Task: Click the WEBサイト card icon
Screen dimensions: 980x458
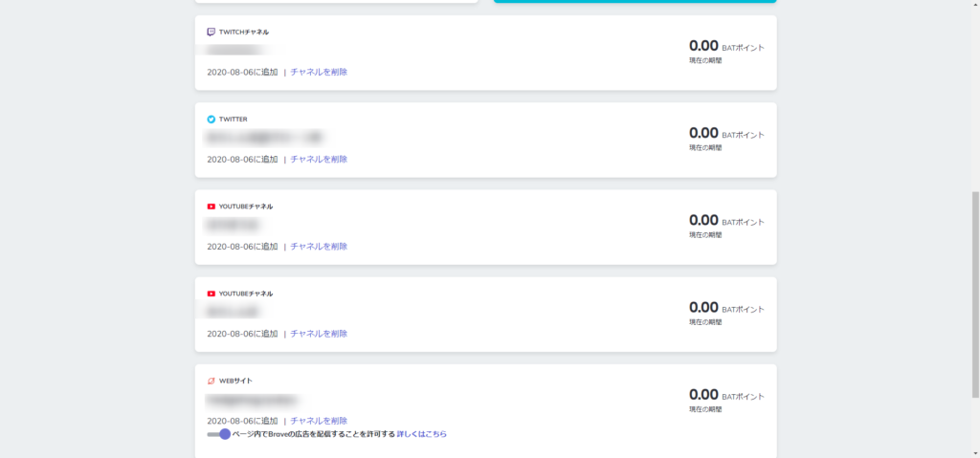Action: click(x=212, y=381)
